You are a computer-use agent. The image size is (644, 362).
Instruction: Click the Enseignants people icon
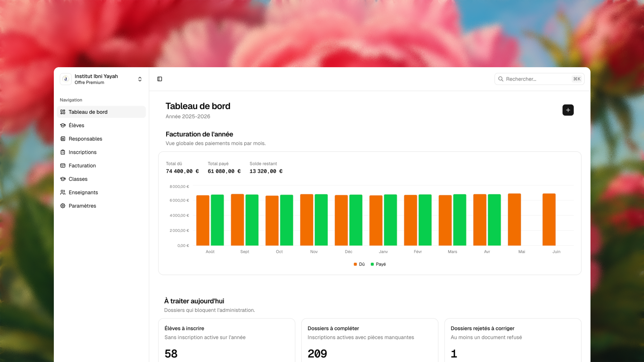pyautogui.click(x=63, y=192)
